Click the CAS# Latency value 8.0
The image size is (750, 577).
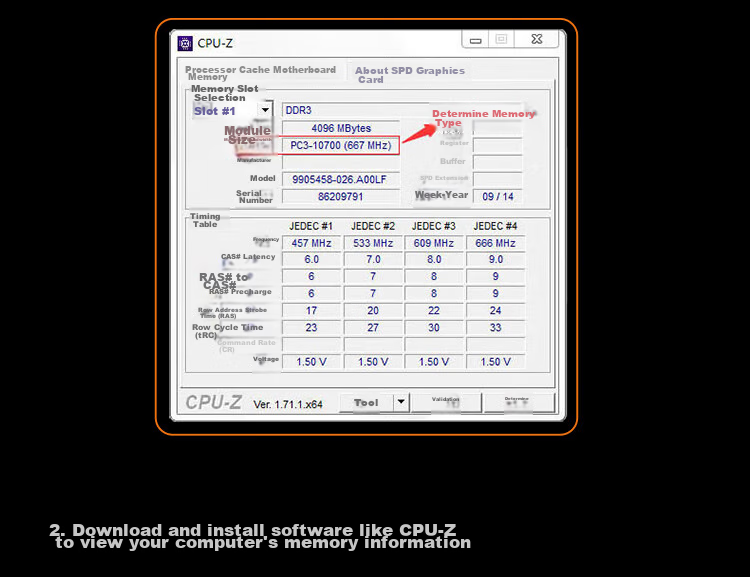[434, 259]
